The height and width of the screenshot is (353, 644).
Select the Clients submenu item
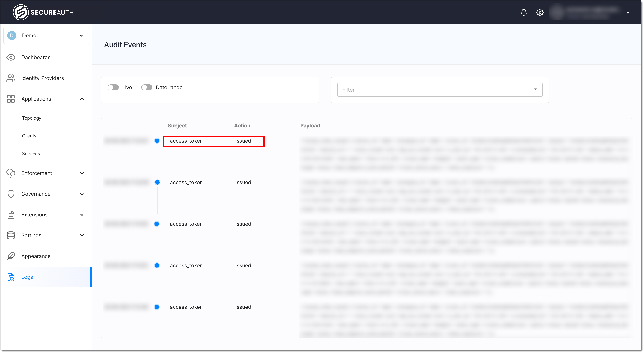[x=29, y=136]
